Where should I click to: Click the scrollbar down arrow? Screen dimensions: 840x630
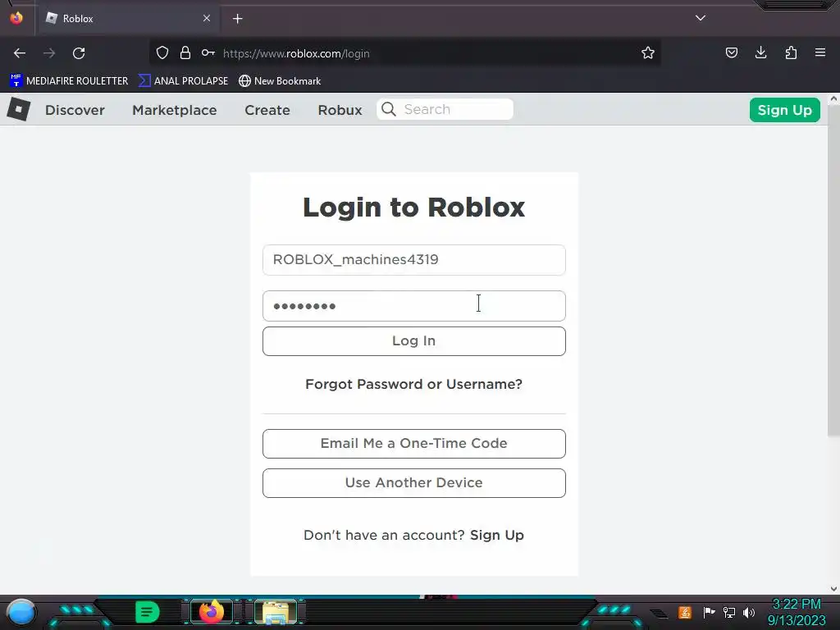point(833,589)
